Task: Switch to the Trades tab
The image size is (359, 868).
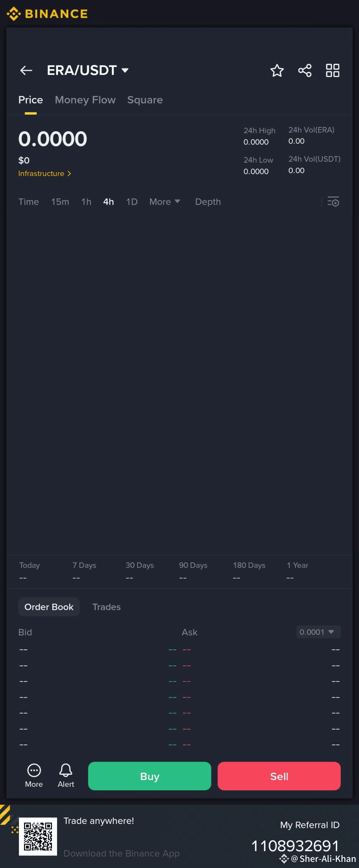Action: (106, 607)
